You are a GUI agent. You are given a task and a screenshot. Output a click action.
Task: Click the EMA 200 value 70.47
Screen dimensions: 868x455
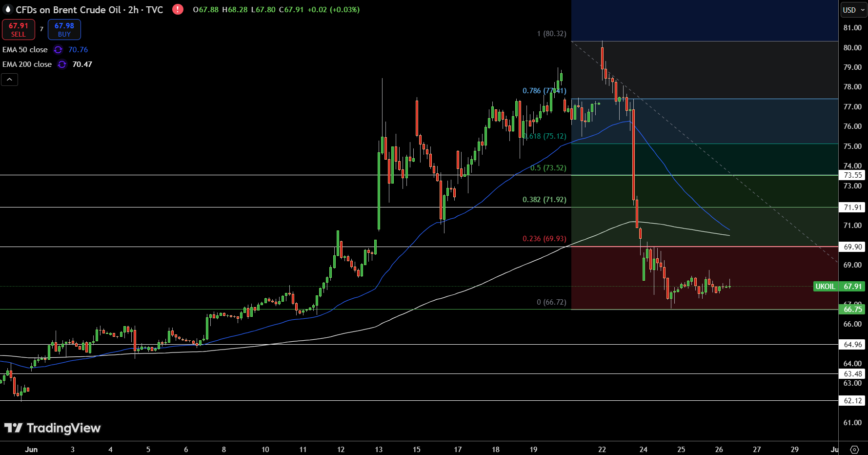(82, 64)
